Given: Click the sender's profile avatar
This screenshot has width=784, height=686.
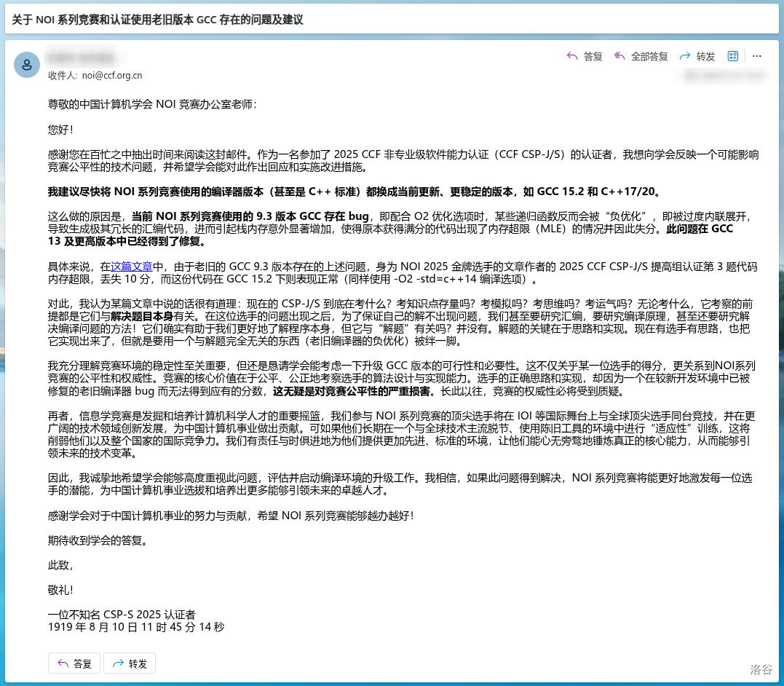Looking at the screenshot, I should pyautogui.click(x=27, y=65).
